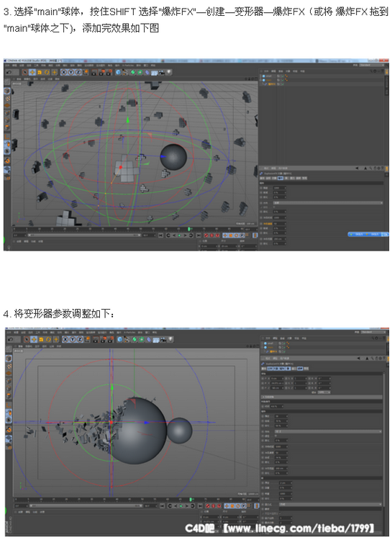Toggle Z axis lock in step 3 screenshot
This screenshot has width=392, height=540.
point(78,72)
